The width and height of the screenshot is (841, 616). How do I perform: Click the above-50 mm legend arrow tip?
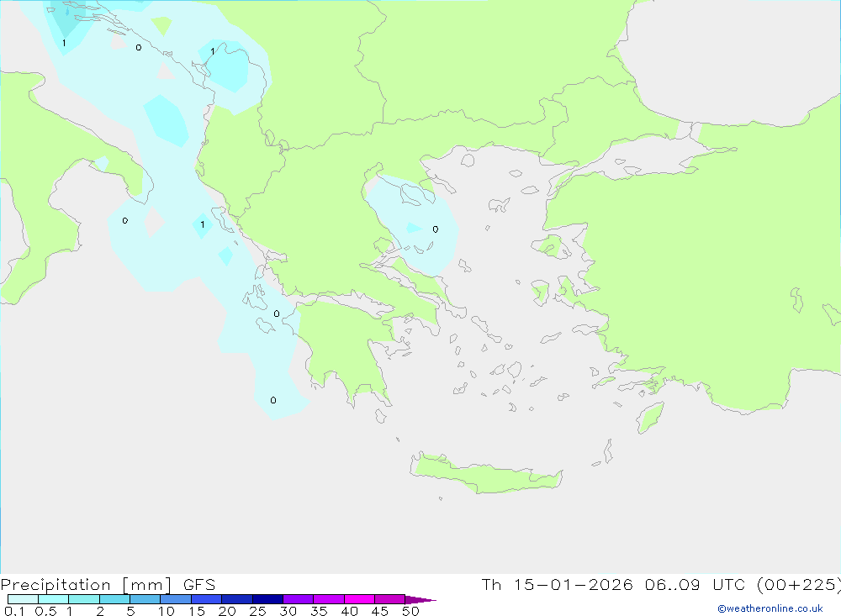pos(420,600)
